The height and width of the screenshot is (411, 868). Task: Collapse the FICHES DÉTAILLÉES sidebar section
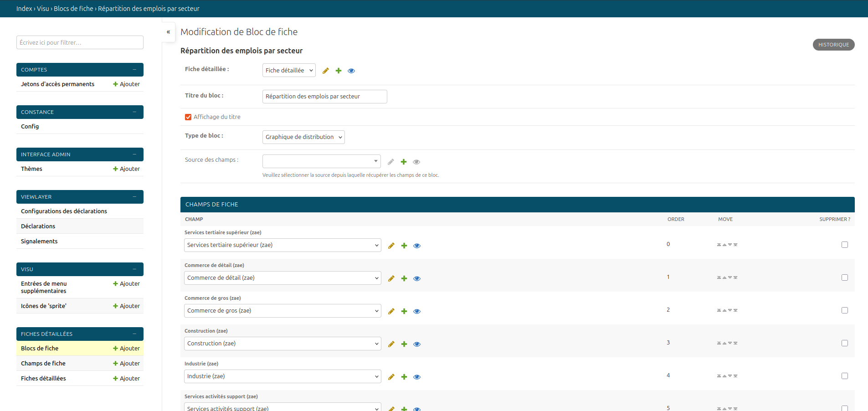(x=134, y=334)
